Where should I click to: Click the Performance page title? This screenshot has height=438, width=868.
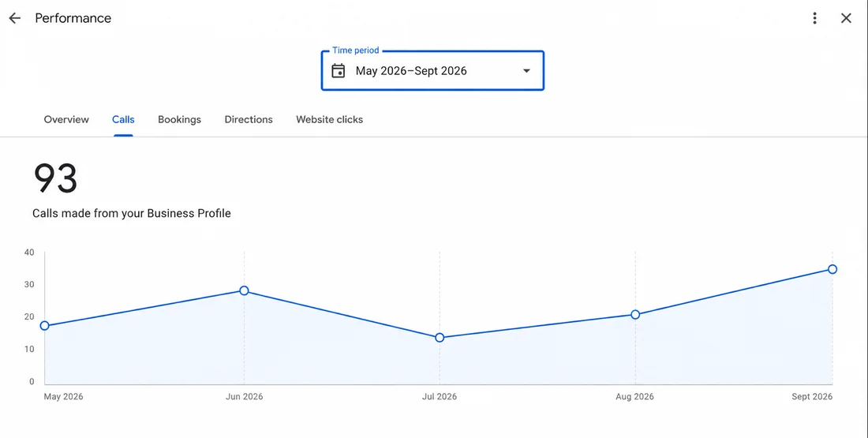pyautogui.click(x=73, y=18)
